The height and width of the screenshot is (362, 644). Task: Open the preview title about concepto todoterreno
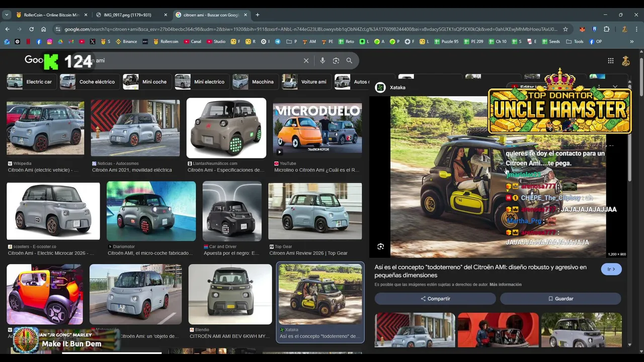coord(480,271)
